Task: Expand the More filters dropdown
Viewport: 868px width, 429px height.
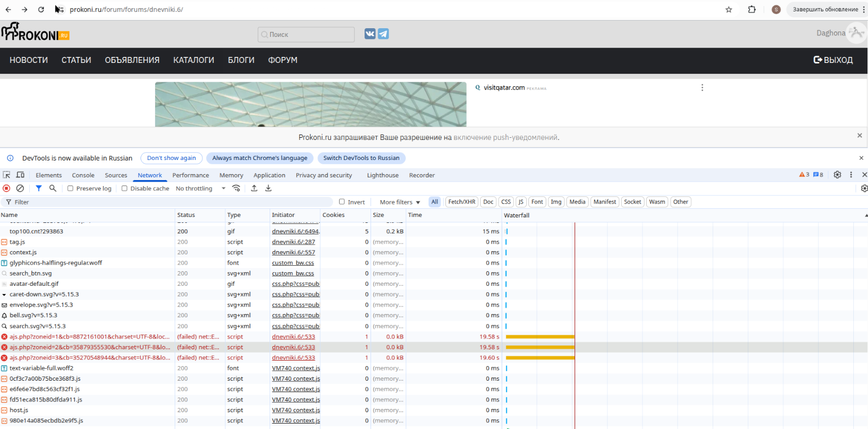Action: point(400,202)
